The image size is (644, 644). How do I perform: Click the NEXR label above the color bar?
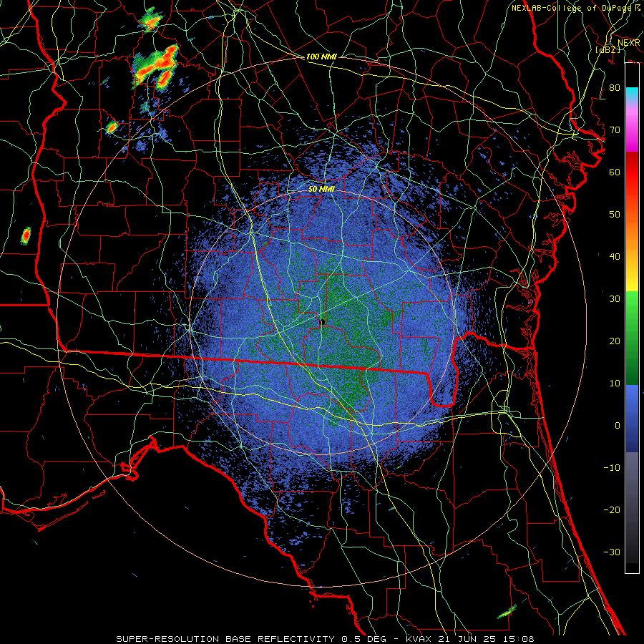tap(629, 43)
